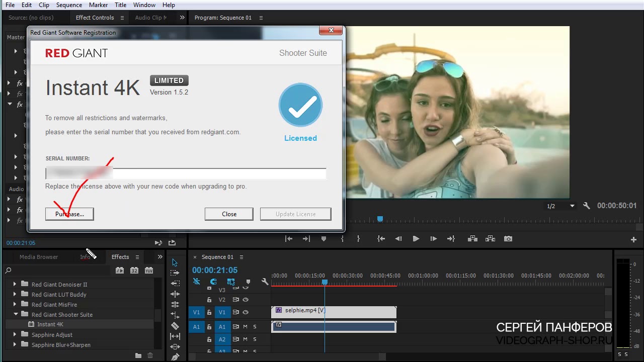The width and height of the screenshot is (644, 362).
Task: Click the timeline Add Marker icon
Action: point(248,282)
